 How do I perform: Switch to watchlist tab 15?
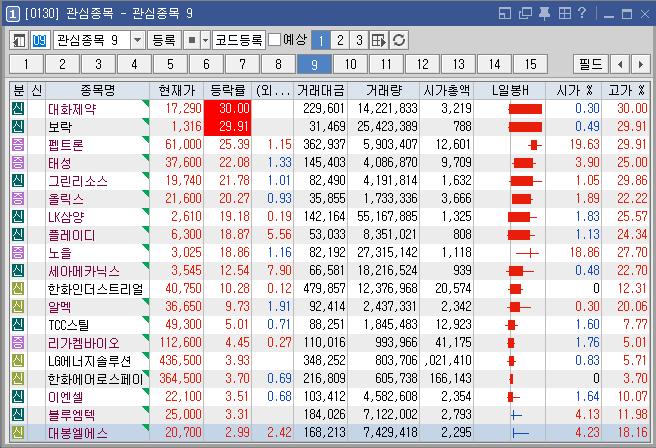[530, 64]
